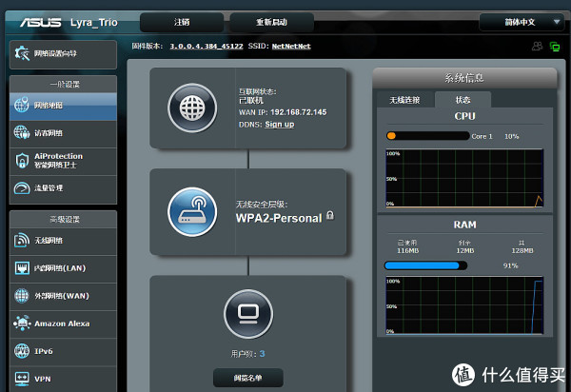Open the IPv6 settings page

(61, 351)
